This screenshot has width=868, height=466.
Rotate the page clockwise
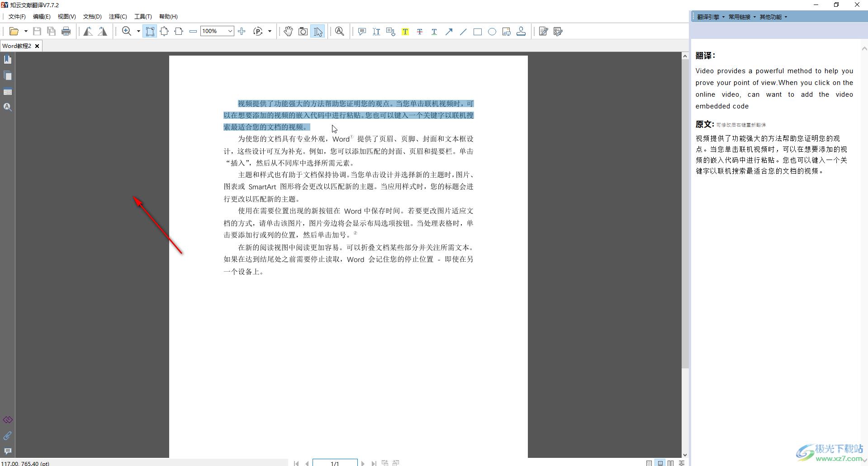click(x=103, y=31)
